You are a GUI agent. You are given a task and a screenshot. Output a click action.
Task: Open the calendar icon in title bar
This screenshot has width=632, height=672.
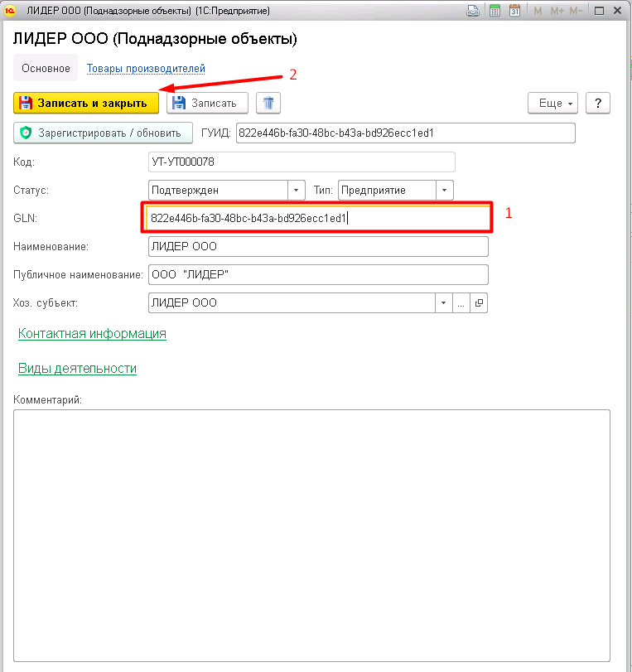514,11
